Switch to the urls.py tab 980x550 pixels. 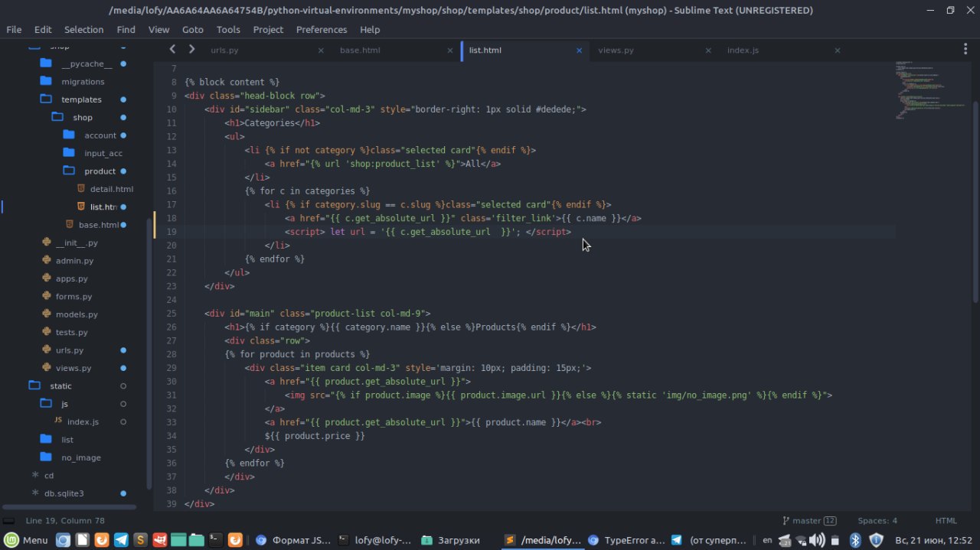tap(224, 50)
